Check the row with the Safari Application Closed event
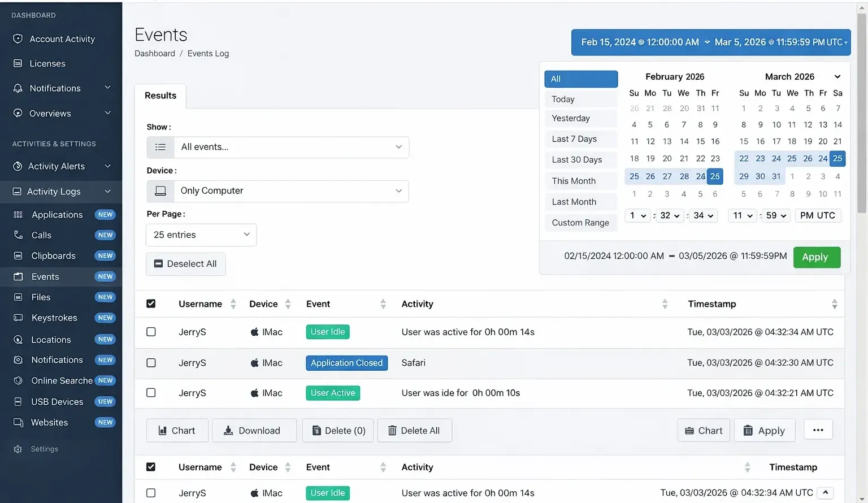Screen dimensions: 868x503 151,362
